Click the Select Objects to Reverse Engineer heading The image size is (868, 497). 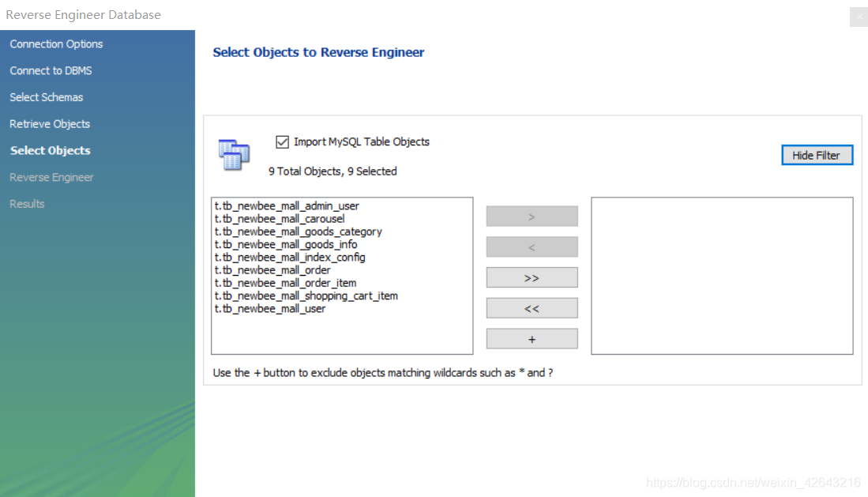point(318,52)
